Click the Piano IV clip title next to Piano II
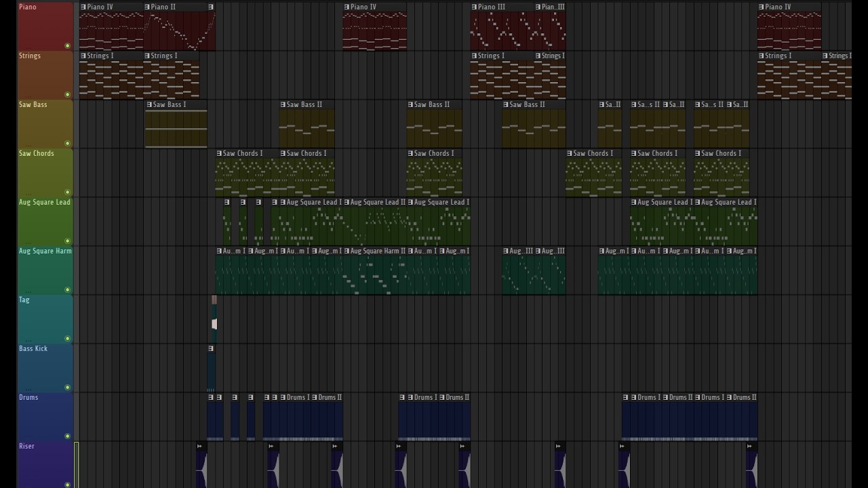The width and height of the screenshot is (868, 488). pos(100,7)
